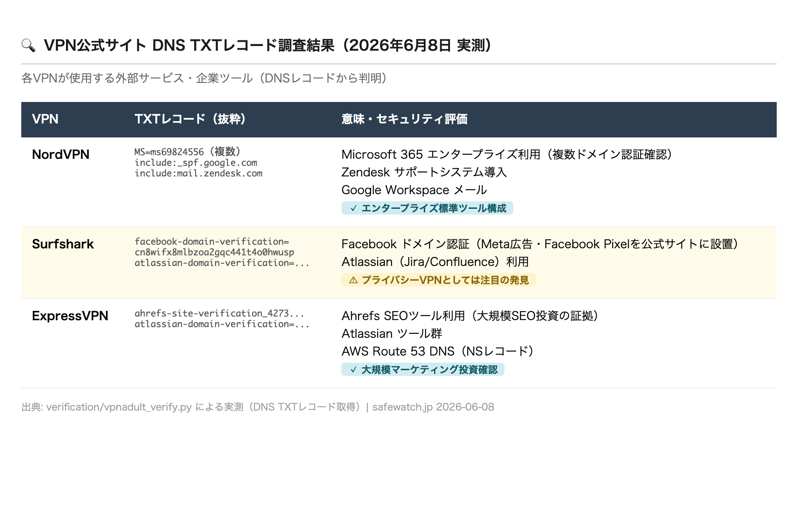Click the TXTレコード(抜粋) column header

(x=191, y=119)
